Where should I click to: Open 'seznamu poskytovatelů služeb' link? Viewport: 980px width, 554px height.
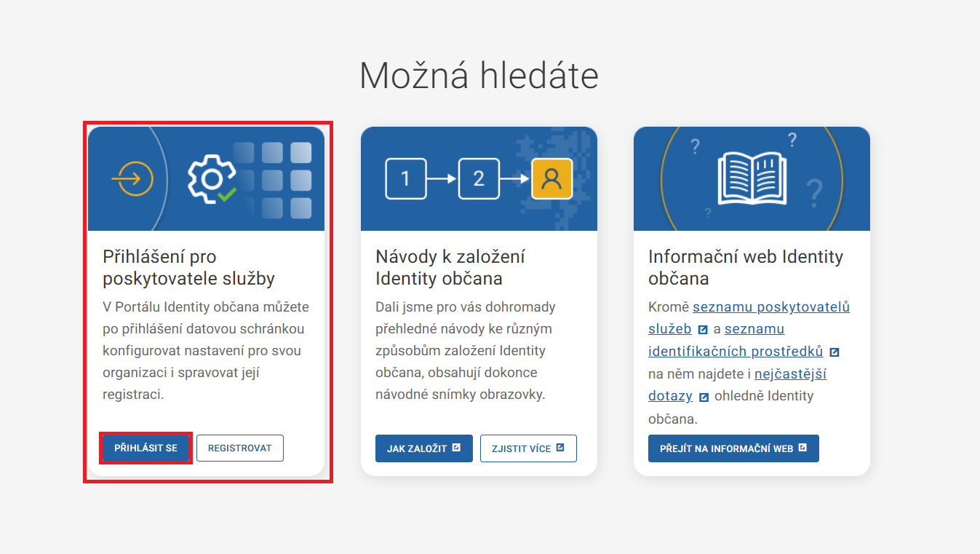771,307
